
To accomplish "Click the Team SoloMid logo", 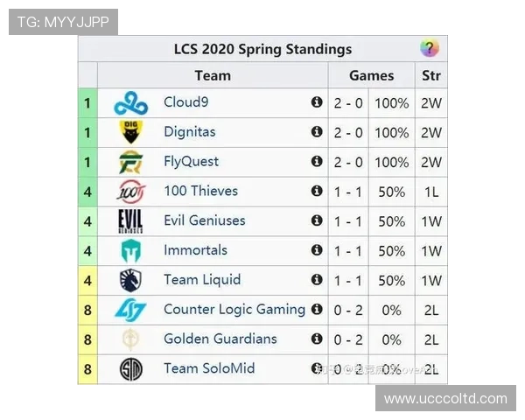I will click(x=130, y=369).
